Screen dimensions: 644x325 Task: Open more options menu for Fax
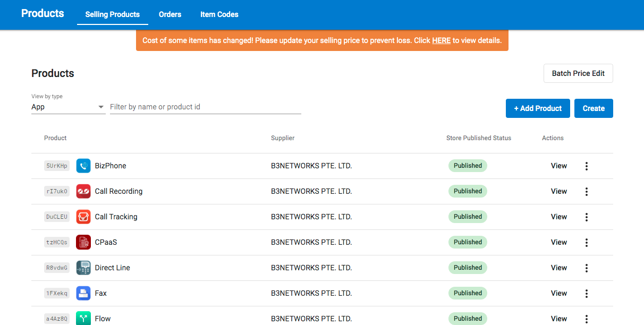point(587,294)
